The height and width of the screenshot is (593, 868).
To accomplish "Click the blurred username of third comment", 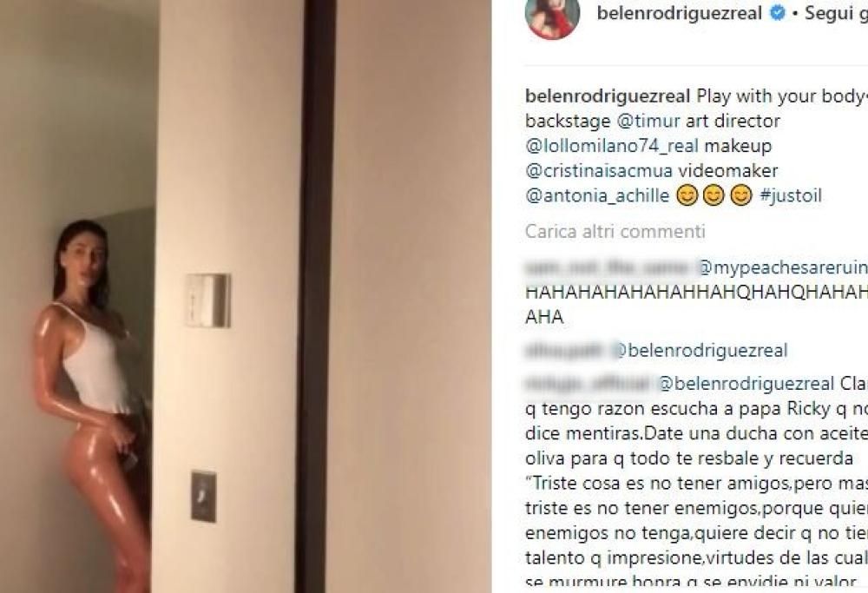I will 588,383.
